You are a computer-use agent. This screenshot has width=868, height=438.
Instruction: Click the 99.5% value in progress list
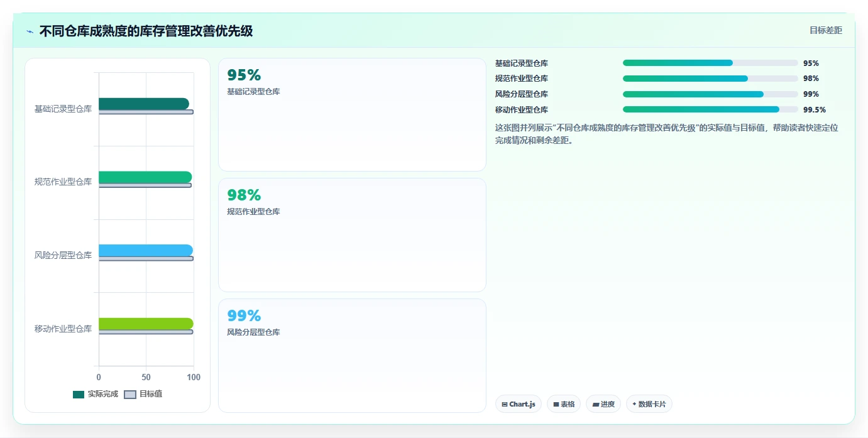pos(815,109)
